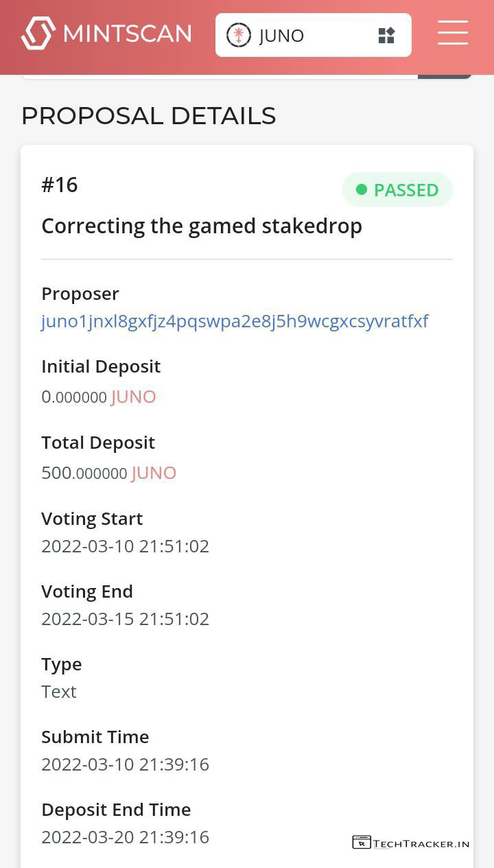
Task: Click the TechTracker watermark icon
Action: coord(361,843)
